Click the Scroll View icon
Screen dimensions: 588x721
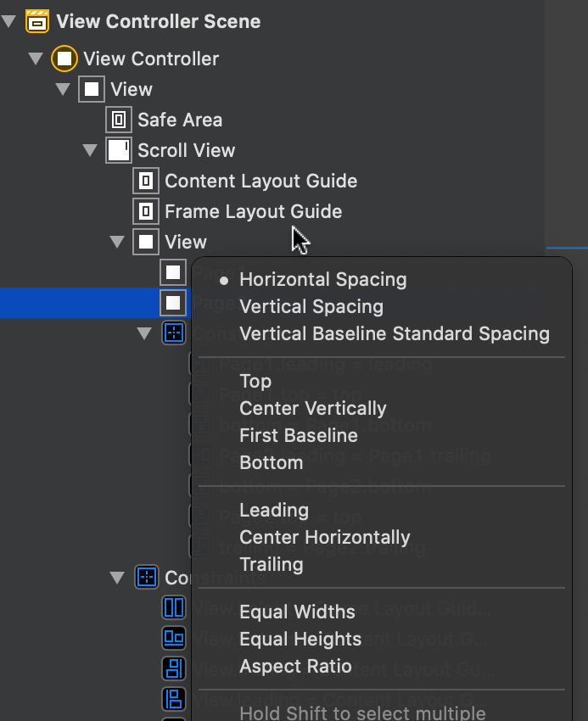(118, 150)
